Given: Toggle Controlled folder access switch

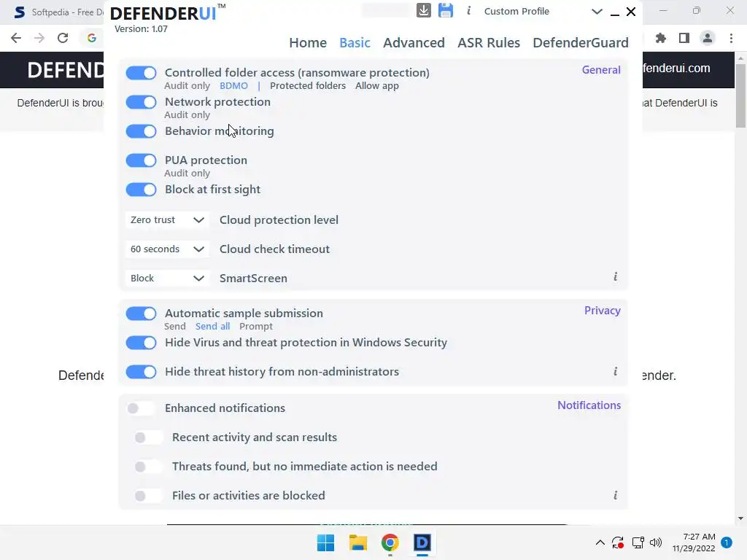Looking at the screenshot, I should pyautogui.click(x=141, y=73).
